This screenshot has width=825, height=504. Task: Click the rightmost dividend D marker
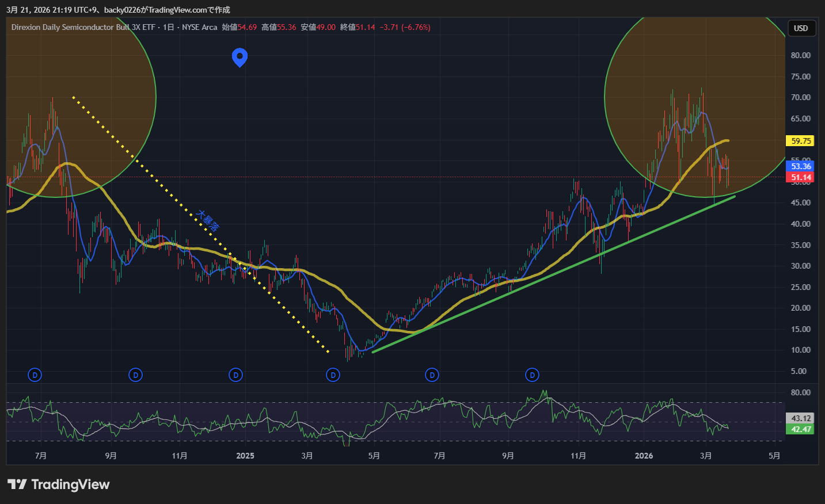(x=532, y=375)
